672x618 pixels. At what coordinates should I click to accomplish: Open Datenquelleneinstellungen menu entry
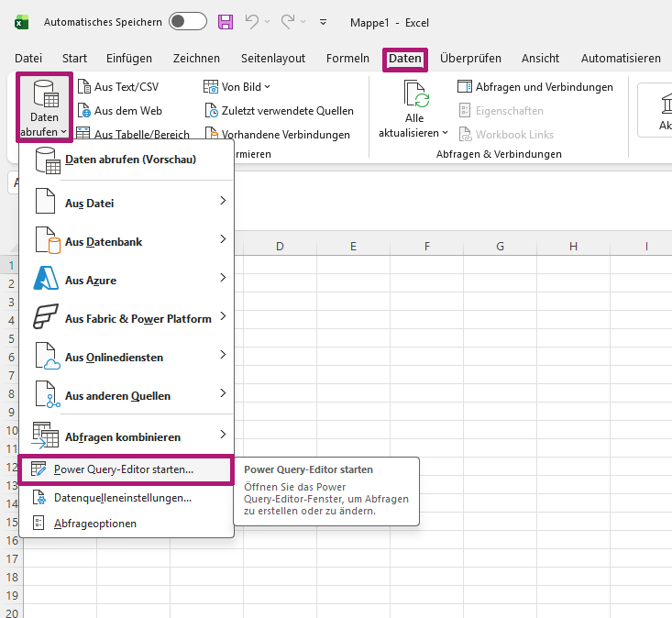[x=123, y=498]
